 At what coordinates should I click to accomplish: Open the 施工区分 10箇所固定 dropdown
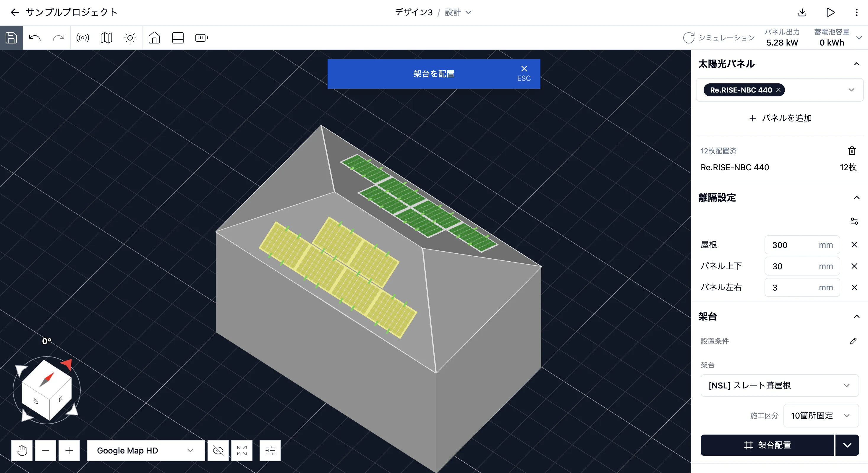pyautogui.click(x=821, y=416)
